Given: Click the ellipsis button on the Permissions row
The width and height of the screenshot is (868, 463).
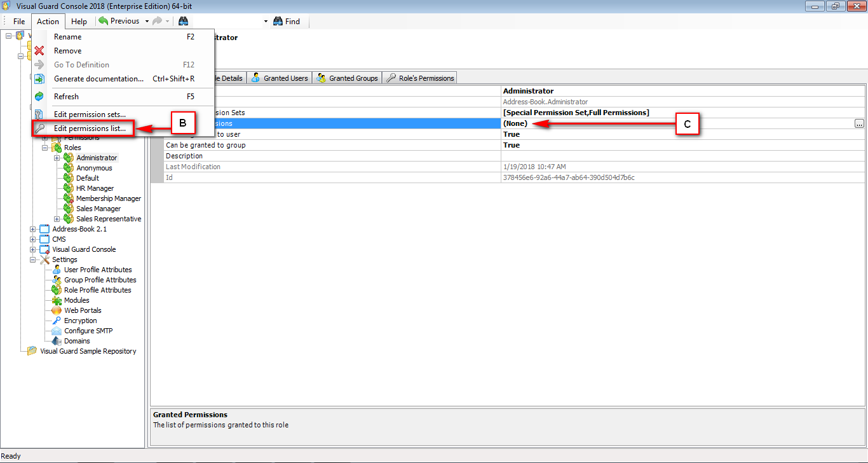Looking at the screenshot, I should [859, 123].
